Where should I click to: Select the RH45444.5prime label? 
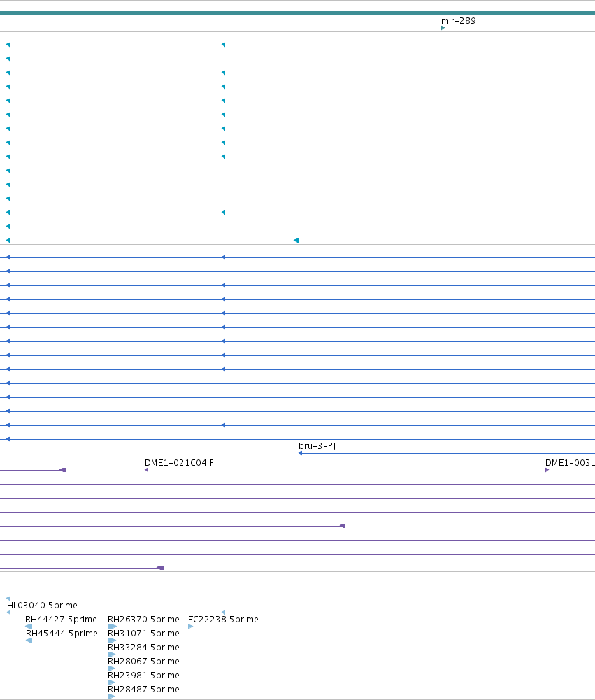click(x=61, y=633)
